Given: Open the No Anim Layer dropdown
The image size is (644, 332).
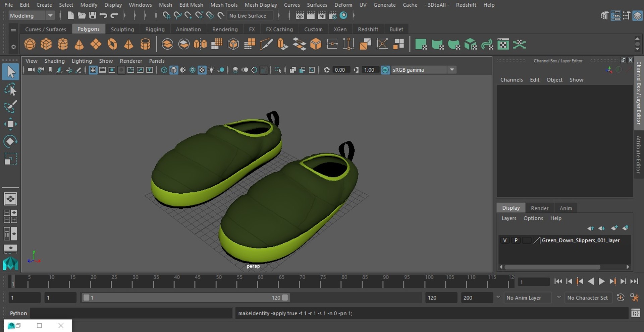Looking at the screenshot, I should click(528, 297).
